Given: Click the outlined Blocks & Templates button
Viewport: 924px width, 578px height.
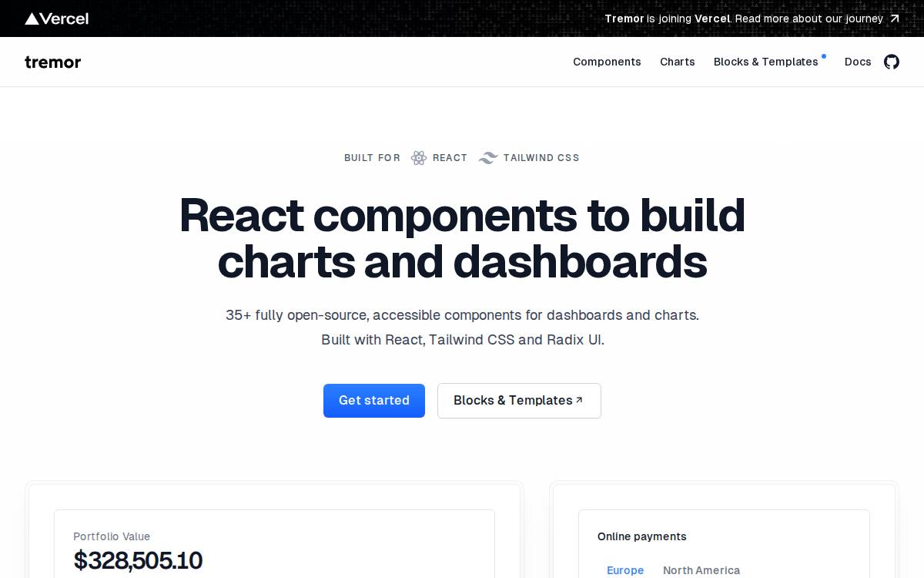Looking at the screenshot, I should tap(519, 401).
